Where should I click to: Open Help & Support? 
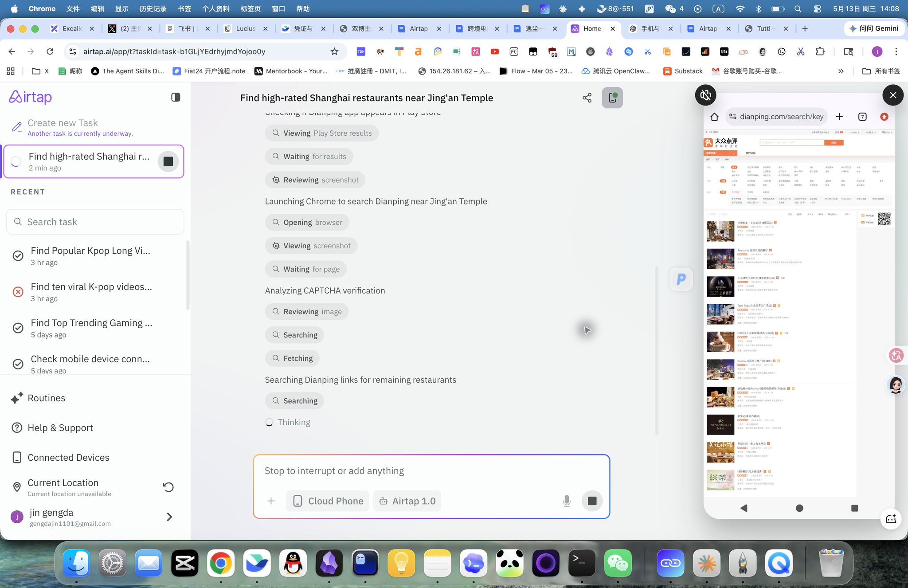tap(60, 428)
